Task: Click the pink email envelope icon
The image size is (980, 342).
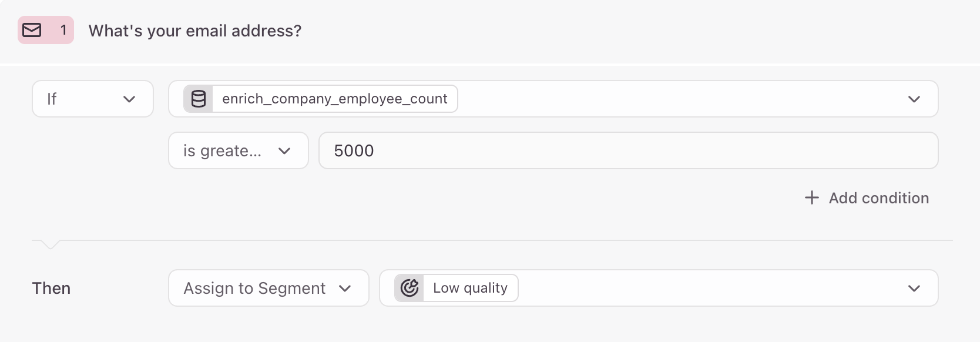Action: pyautogui.click(x=32, y=30)
